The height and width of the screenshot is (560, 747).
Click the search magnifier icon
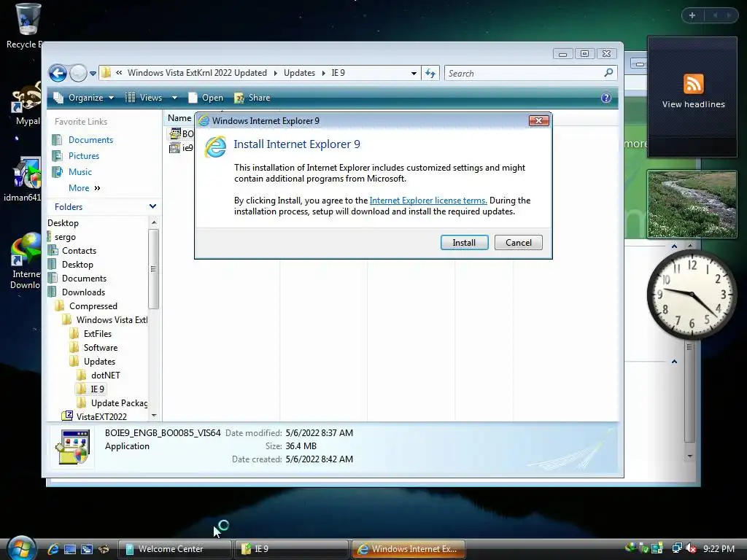[x=608, y=73]
